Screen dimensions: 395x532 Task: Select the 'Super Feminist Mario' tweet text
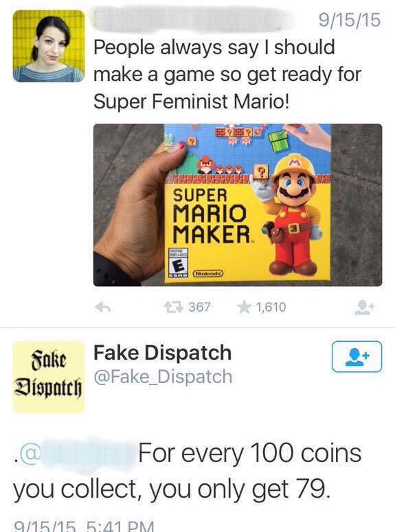tap(227, 74)
